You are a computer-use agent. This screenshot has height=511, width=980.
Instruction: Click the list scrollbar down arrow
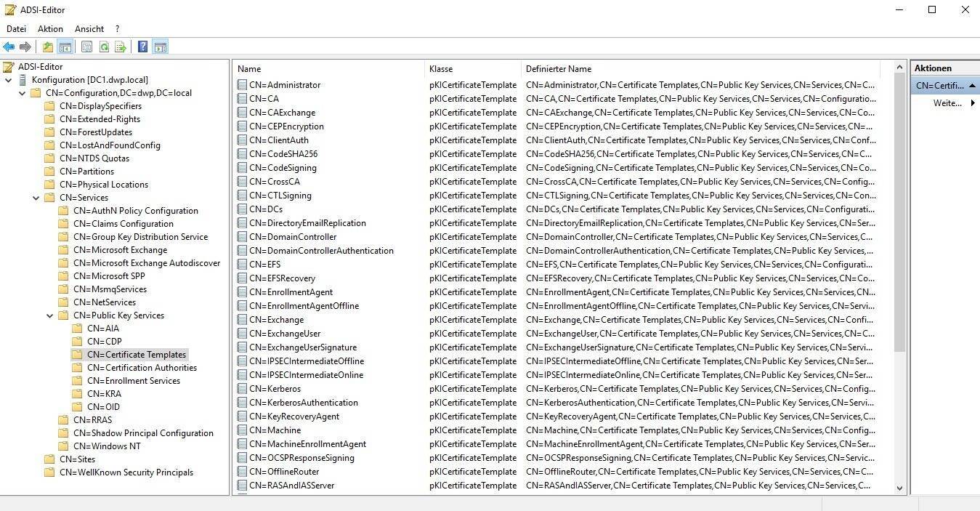(x=900, y=488)
